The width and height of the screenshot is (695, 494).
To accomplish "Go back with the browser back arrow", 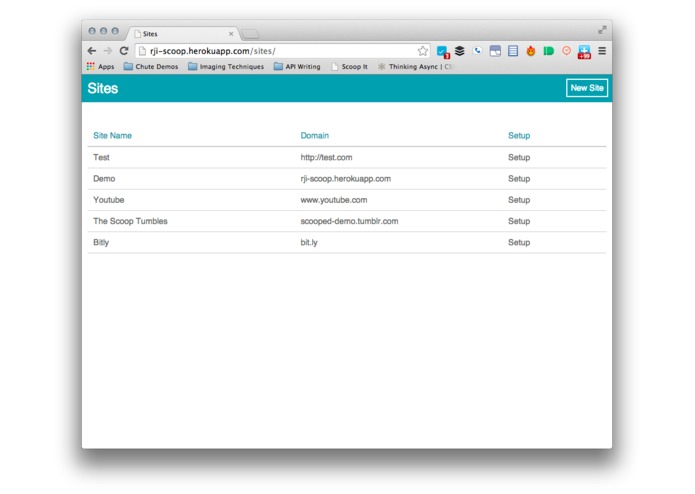I will click(92, 51).
